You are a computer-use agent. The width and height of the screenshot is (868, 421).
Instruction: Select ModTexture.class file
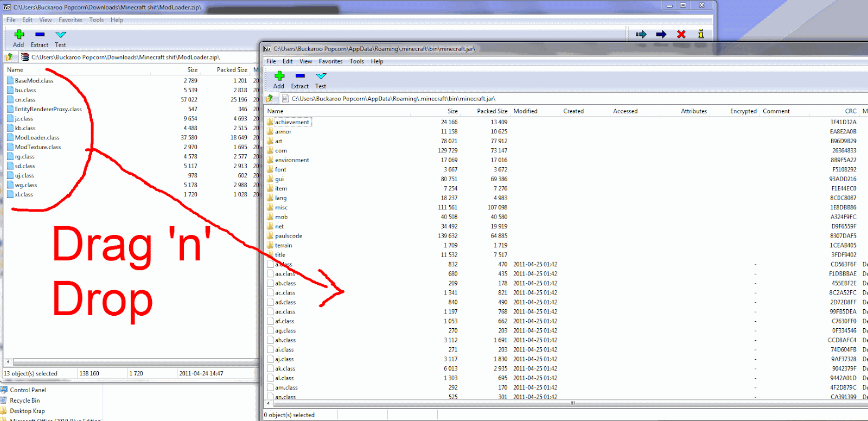tap(37, 147)
